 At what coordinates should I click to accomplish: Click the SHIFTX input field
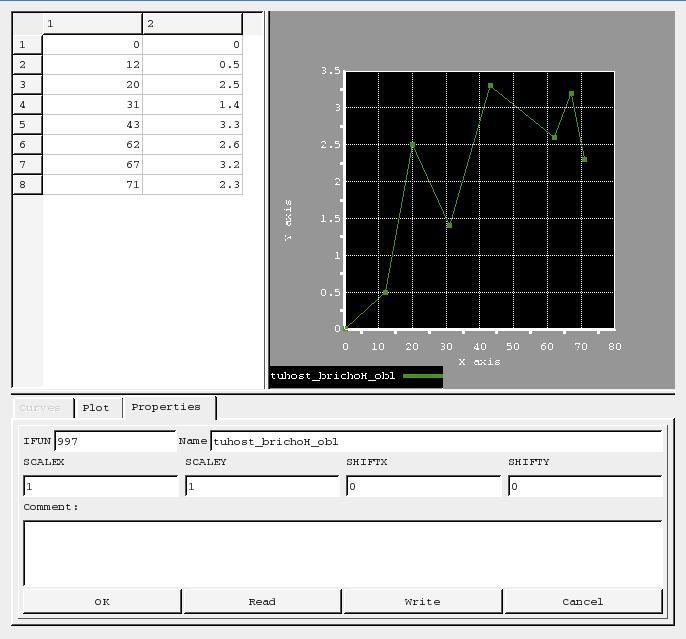(424, 486)
